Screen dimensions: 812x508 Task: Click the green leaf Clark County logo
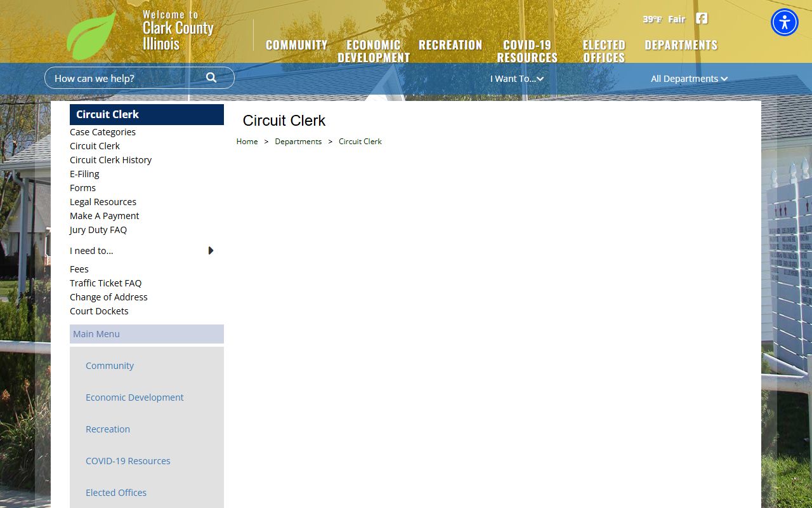92,35
